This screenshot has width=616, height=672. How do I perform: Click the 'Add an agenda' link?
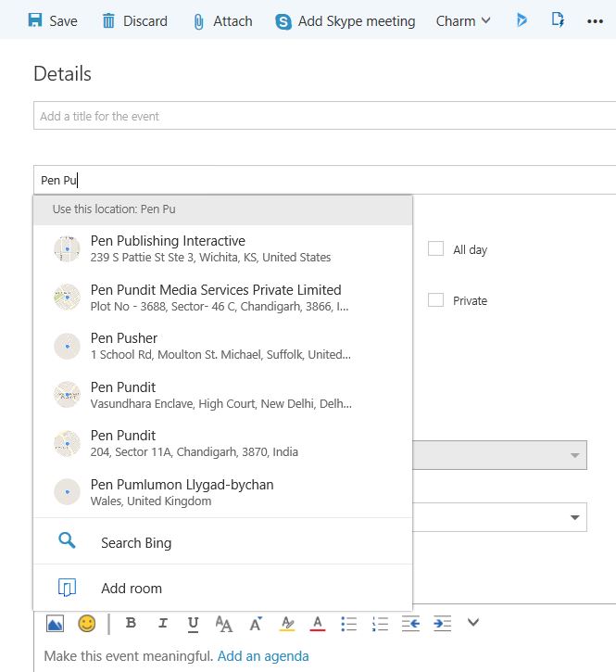263,656
